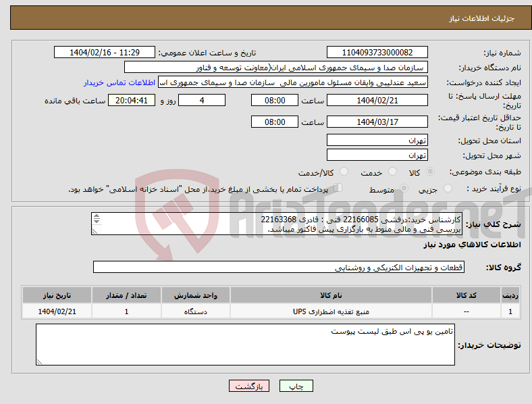Click the شهر محل تحویل field تهران
Screen dimensions: 532x404
click(377, 155)
